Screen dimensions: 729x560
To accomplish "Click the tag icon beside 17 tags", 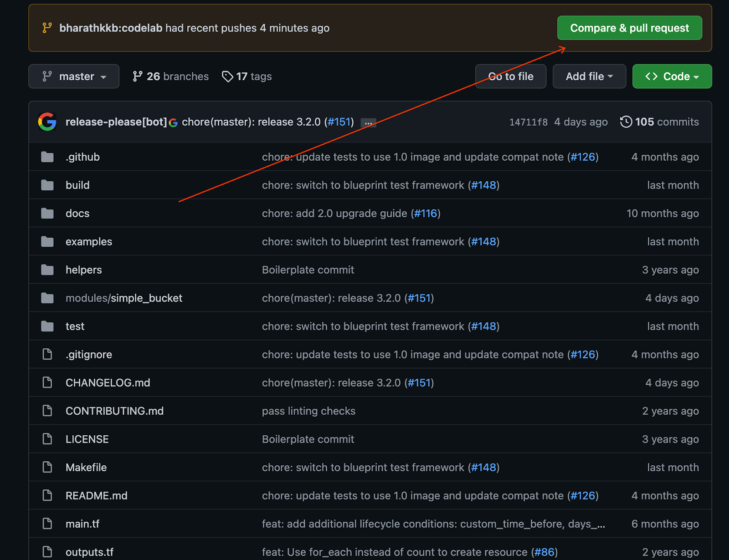I will [227, 76].
